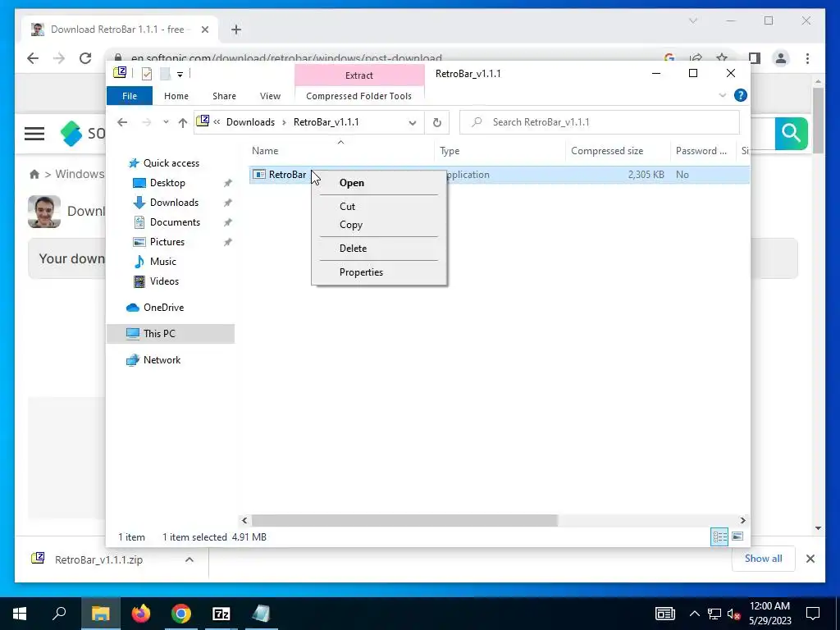Sort by the Type column header
This screenshot has height=630, width=840.
(x=500, y=151)
